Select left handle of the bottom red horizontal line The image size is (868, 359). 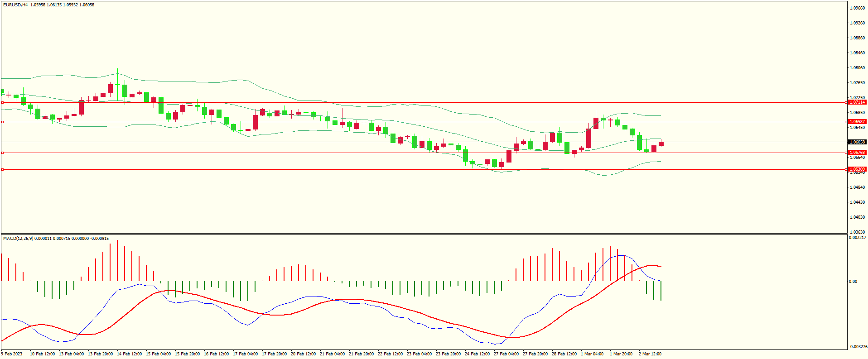click(2, 170)
